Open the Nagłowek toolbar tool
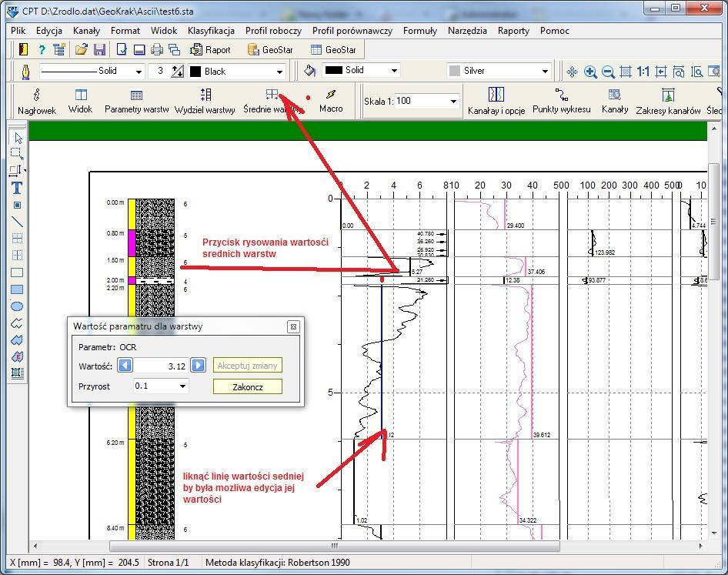728x575 pixels. pos(37,102)
